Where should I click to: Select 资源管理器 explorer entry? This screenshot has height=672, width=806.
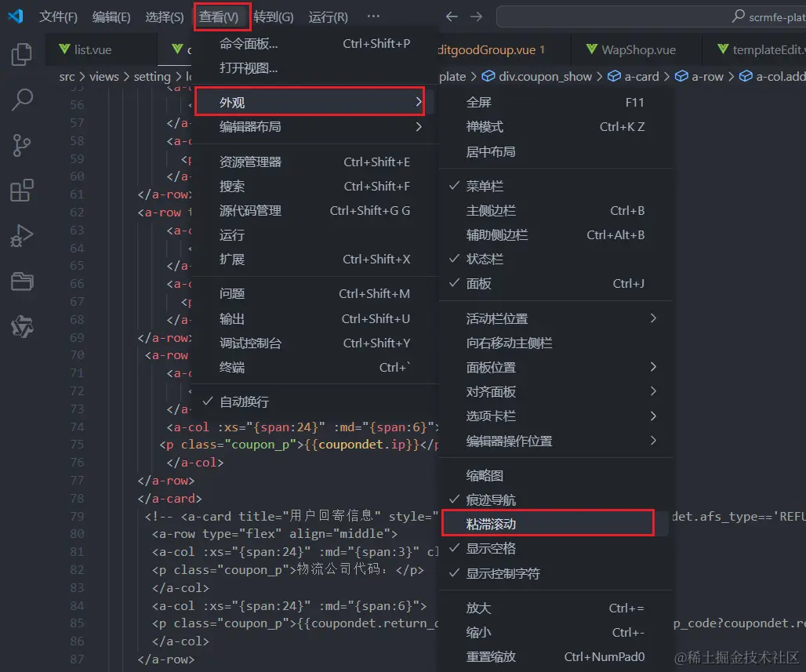[314, 162]
